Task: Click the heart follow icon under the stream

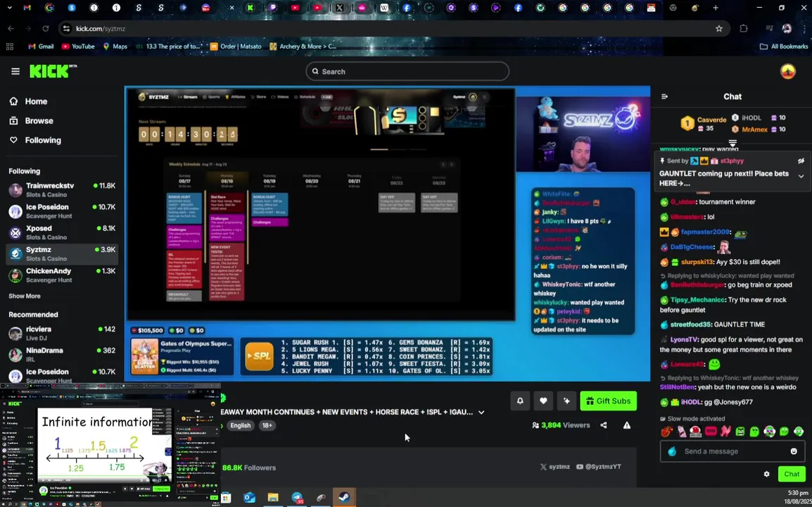Action: point(543,401)
